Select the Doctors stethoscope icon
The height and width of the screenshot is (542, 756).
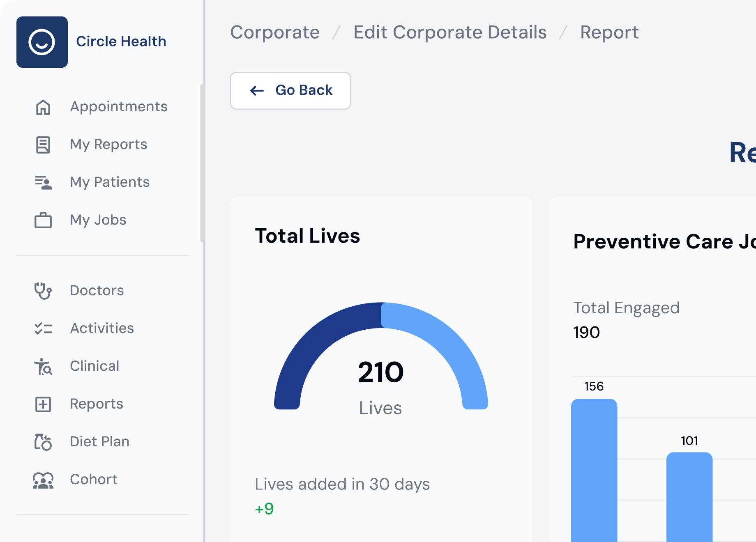(43, 291)
